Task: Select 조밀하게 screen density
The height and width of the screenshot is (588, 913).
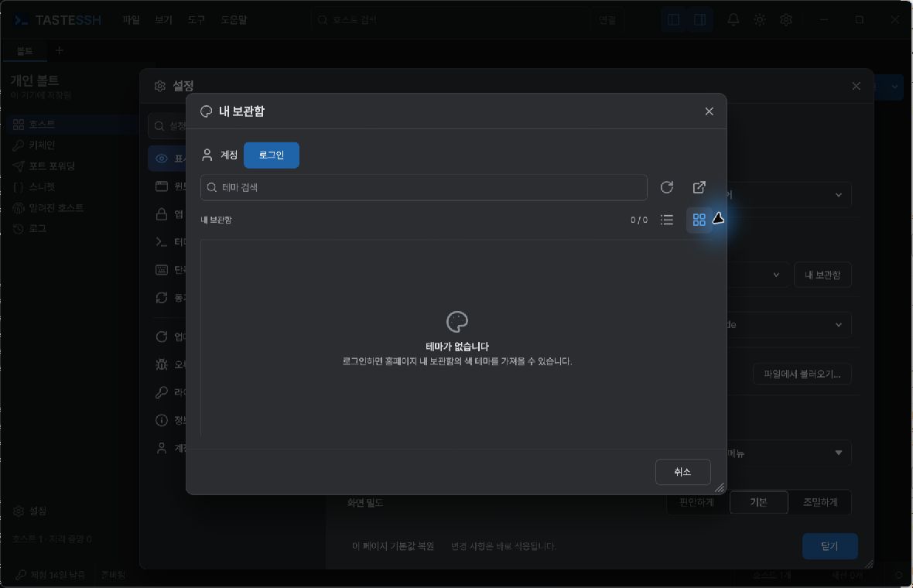Action: pos(820,502)
